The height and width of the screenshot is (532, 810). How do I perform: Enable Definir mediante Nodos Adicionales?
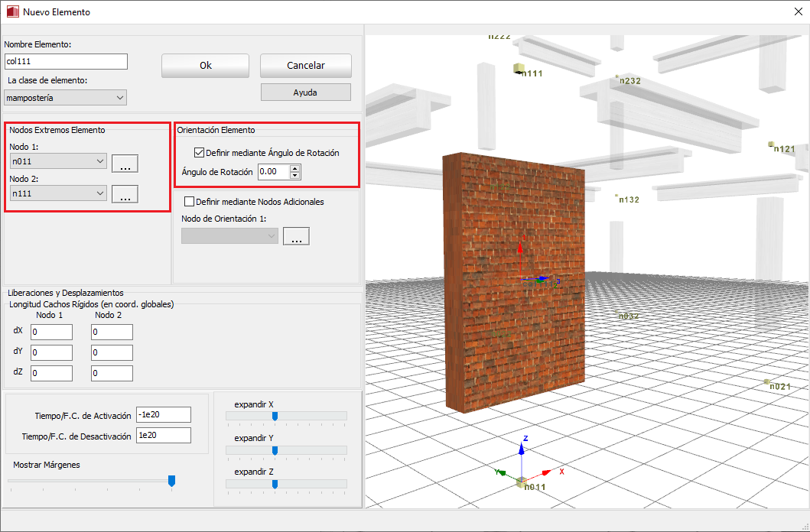190,202
